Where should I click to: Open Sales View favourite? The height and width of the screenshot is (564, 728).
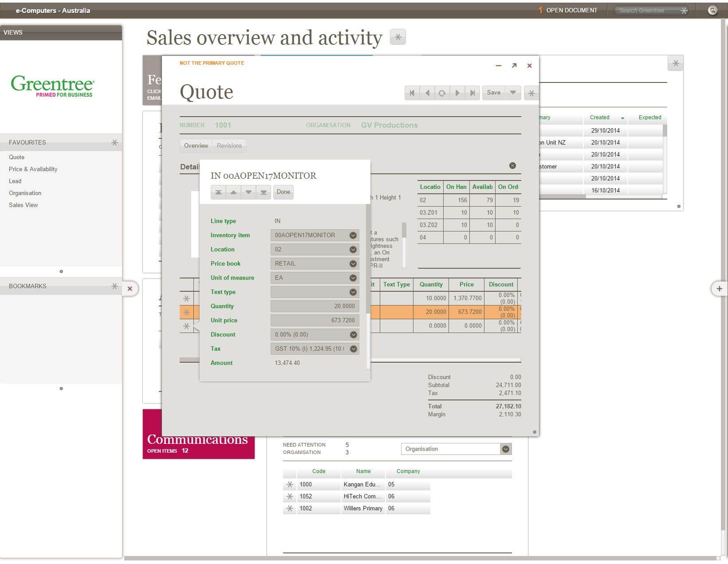point(24,205)
